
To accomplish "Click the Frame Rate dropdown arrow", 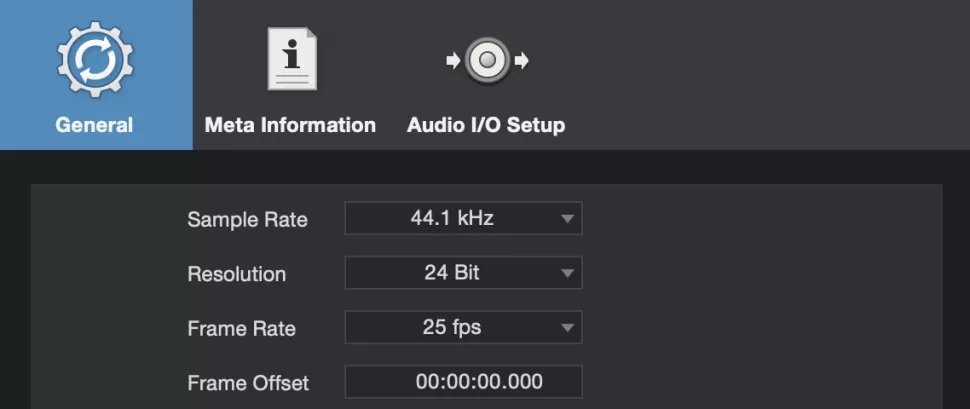I will pos(567,328).
